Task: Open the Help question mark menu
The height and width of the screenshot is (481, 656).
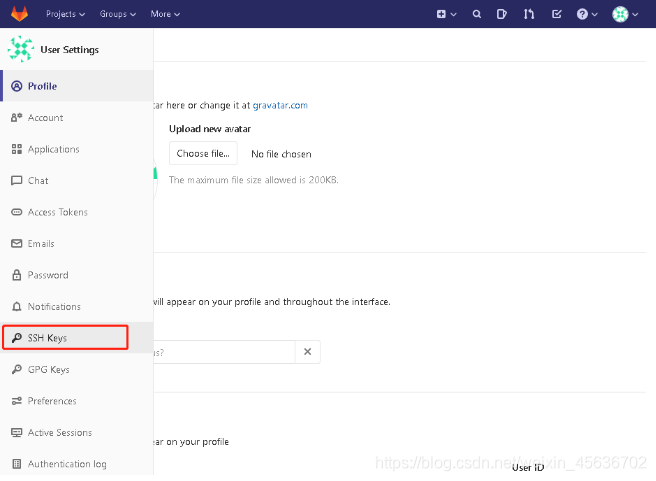Action: pyautogui.click(x=587, y=14)
